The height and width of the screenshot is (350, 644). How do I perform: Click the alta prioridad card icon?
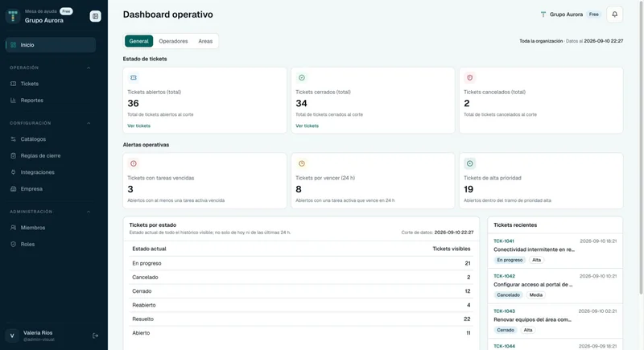pos(469,163)
